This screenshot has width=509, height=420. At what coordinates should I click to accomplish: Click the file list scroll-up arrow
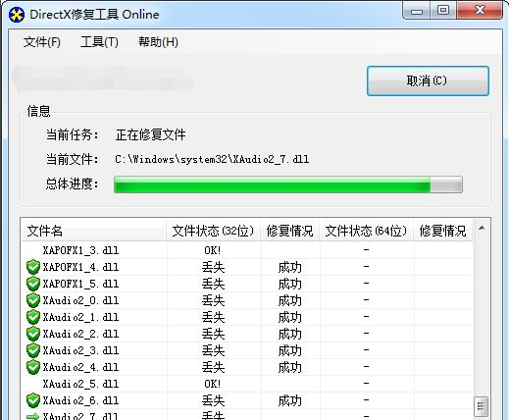[482, 228]
